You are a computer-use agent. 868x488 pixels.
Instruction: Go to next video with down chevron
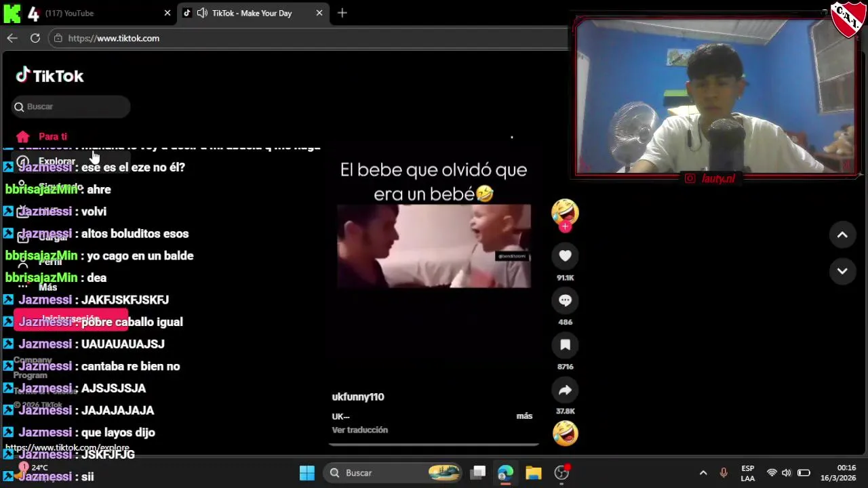coord(842,271)
